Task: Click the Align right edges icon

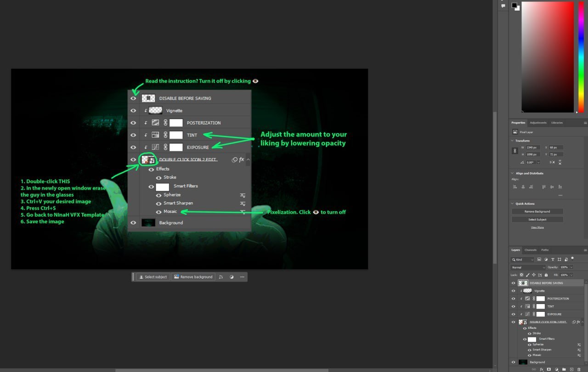Action: coord(531,187)
